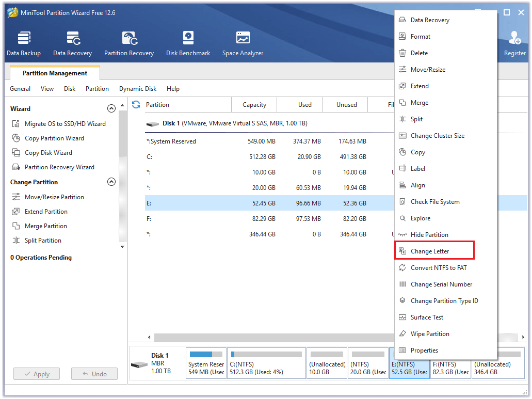Click the sidebar scroll down arrow
Viewport: 532px width, 399px height.
pos(122,247)
